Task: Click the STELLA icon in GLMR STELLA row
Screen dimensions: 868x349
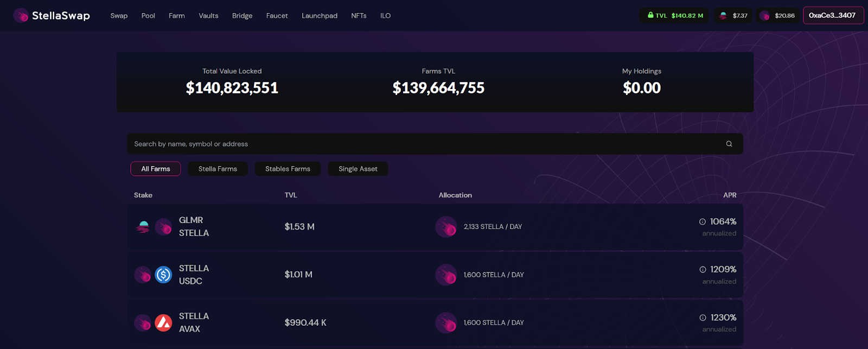Action: coord(163,227)
